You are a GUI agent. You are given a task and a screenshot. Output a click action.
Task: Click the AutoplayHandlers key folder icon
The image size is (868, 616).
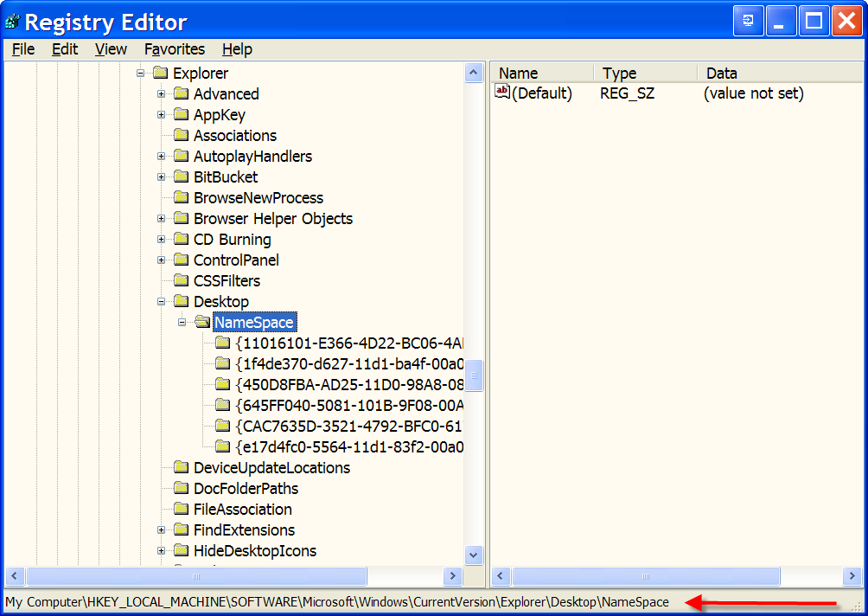point(182,156)
